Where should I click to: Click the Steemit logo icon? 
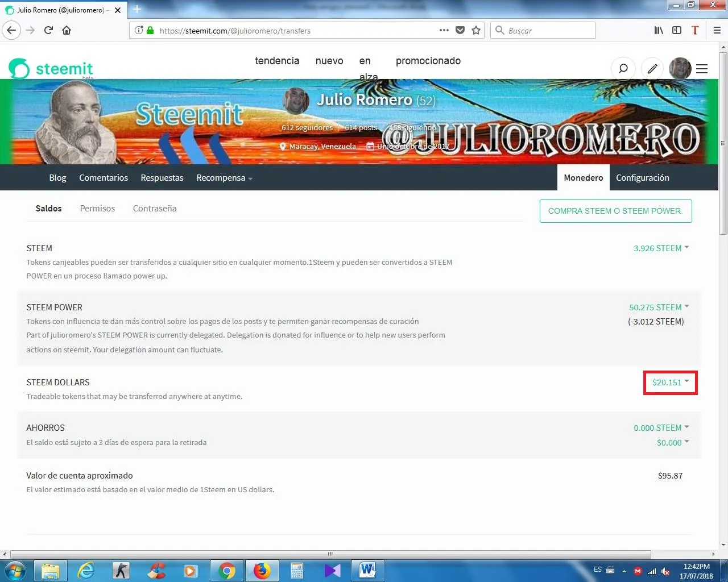click(19, 69)
